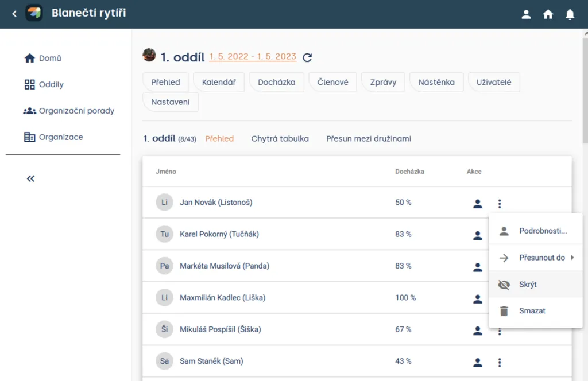Refresh the date range with reload icon
Viewport: 588px width, 381px height.
[x=307, y=57]
